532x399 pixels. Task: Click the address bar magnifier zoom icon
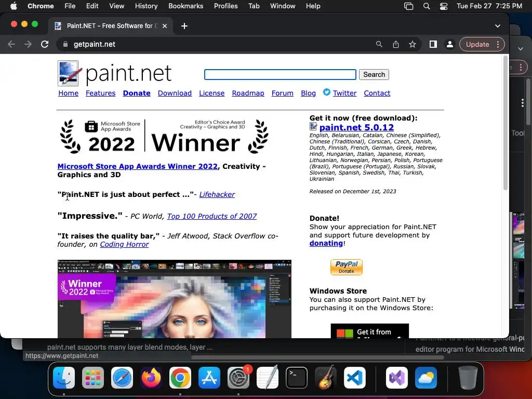379,44
